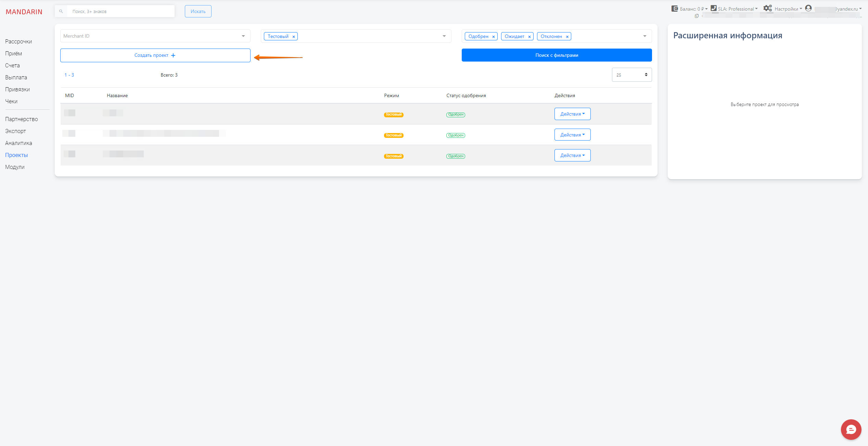
Task: Open the page size 25 selector
Action: coord(631,75)
